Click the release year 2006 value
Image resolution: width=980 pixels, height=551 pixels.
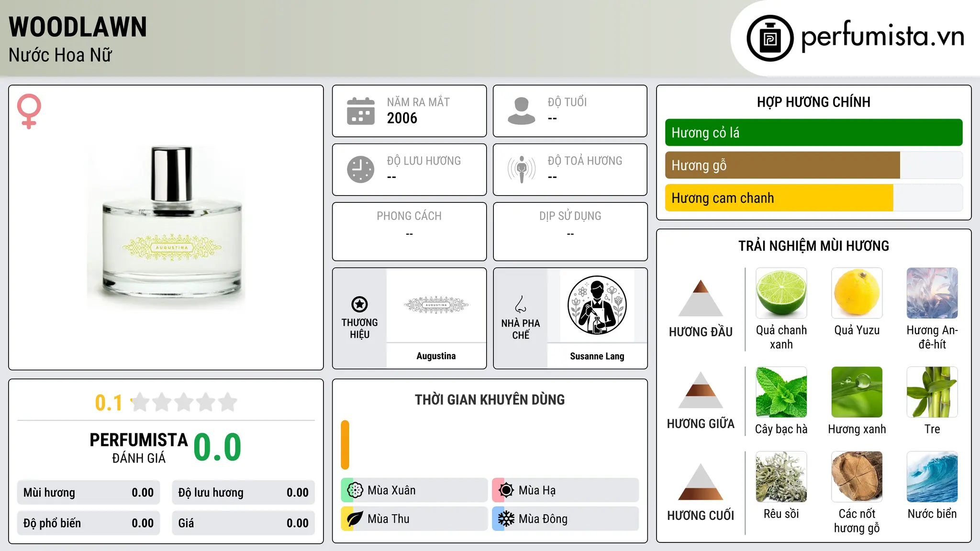pyautogui.click(x=402, y=118)
